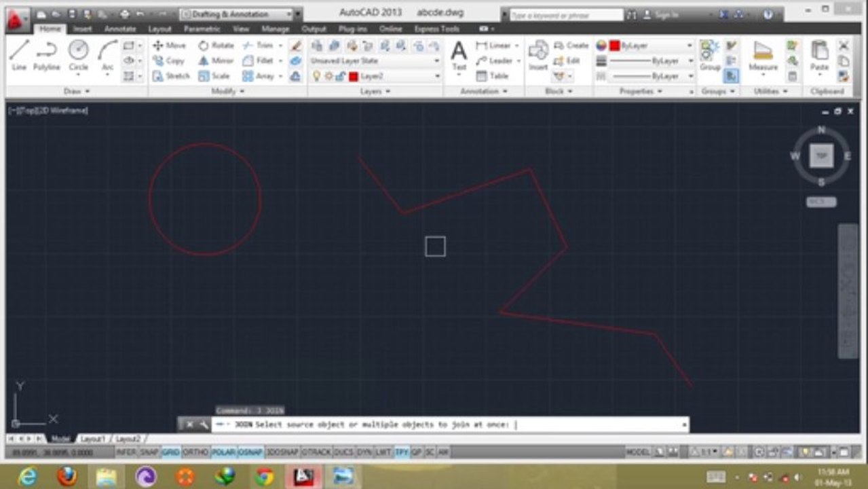Toggle 3DOSNAP in status bar
Viewport: 868px width, 489px height.
click(x=282, y=452)
